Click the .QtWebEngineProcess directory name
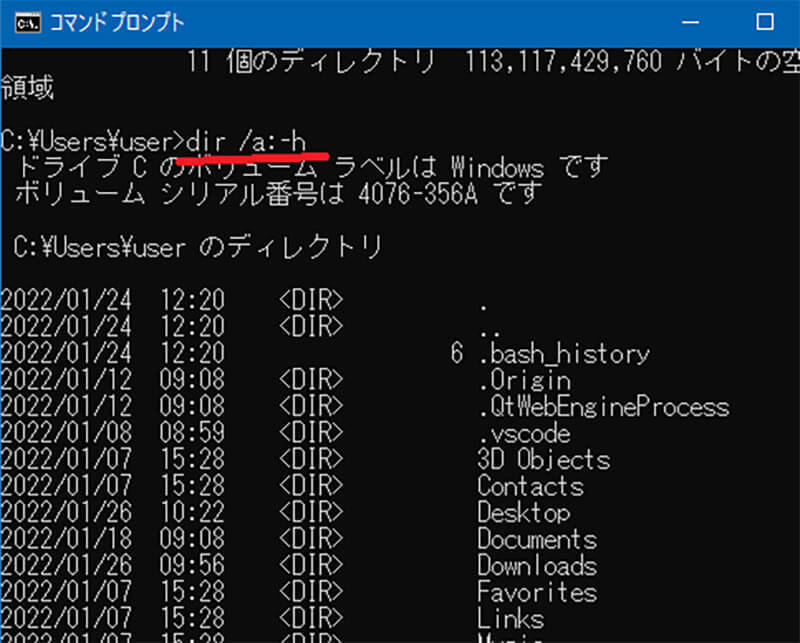Image resolution: width=800 pixels, height=643 pixels. pyautogui.click(x=604, y=407)
